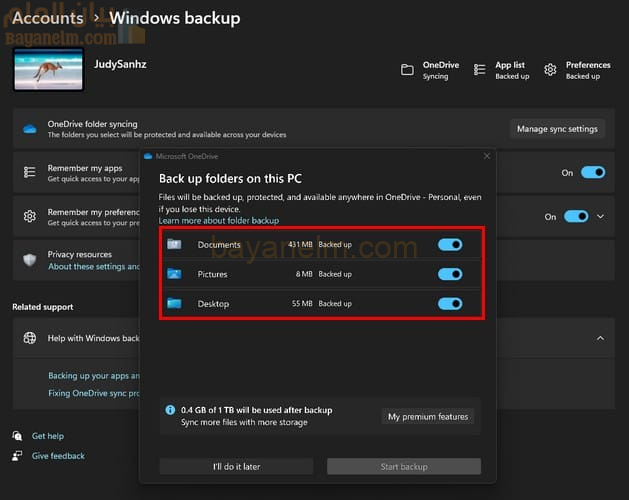Collapse the Help with Windows backup section
The height and width of the screenshot is (500, 629).
click(600, 339)
